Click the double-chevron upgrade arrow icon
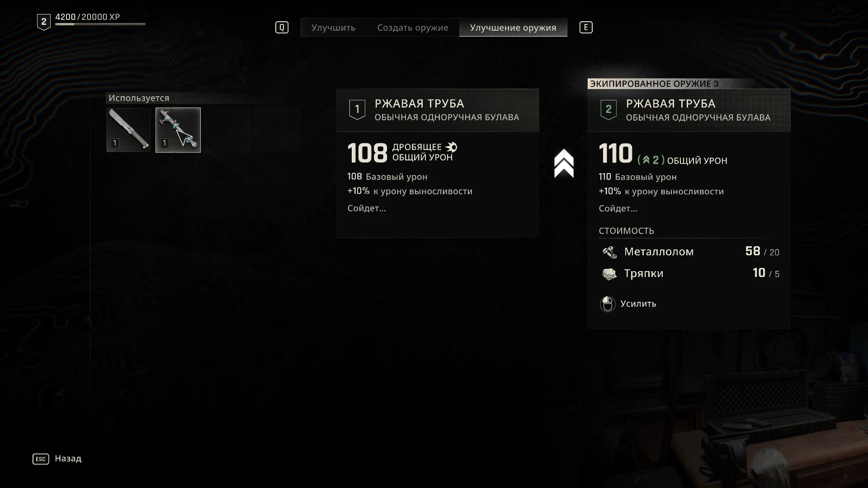Screen dimensions: 868x488 (564, 163)
